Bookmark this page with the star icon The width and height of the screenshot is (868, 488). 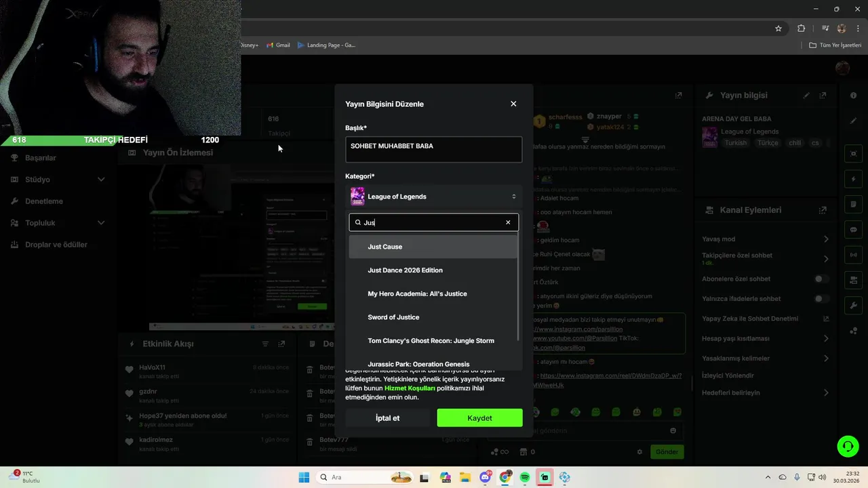[x=778, y=28]
